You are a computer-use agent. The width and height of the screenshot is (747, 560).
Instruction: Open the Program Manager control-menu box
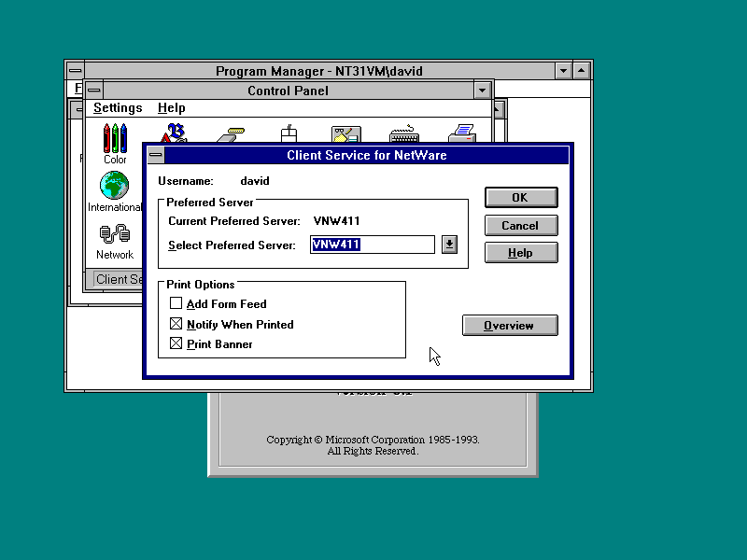[x=76, y=71]
